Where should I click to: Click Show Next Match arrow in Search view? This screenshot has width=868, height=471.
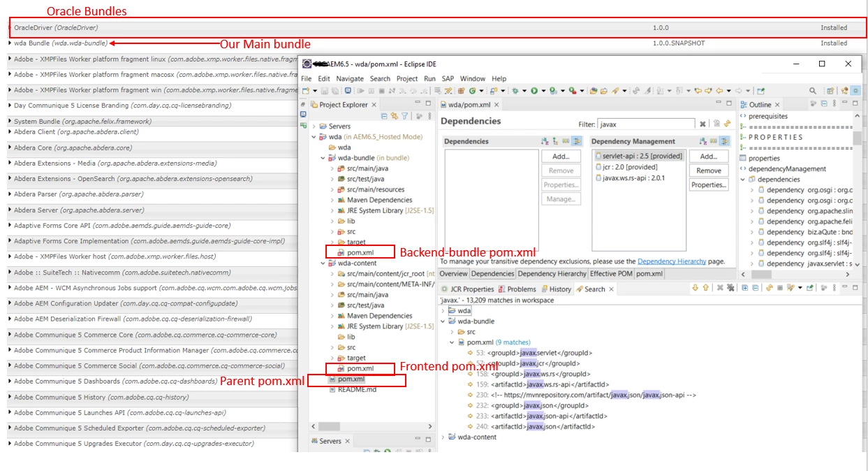[695, 288]
